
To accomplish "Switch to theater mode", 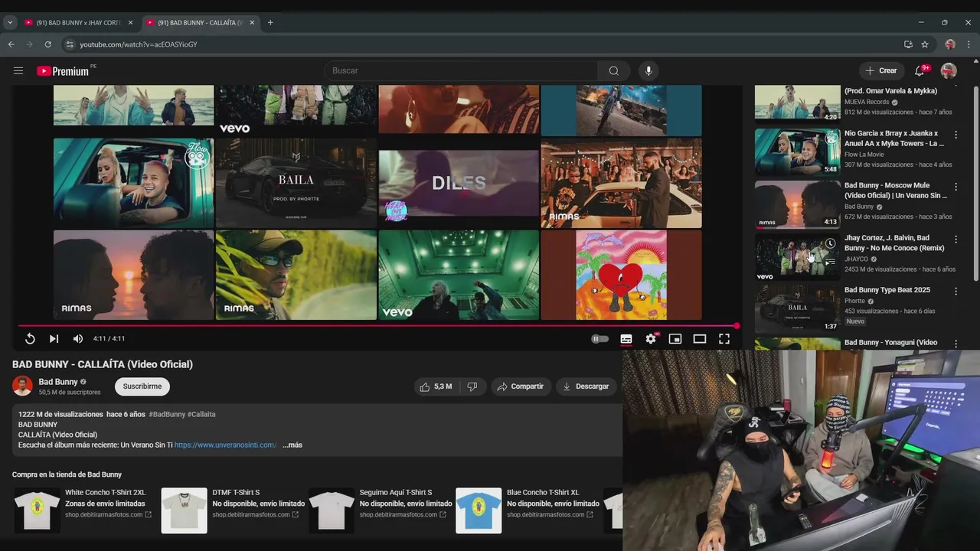I will click(700, 338).
